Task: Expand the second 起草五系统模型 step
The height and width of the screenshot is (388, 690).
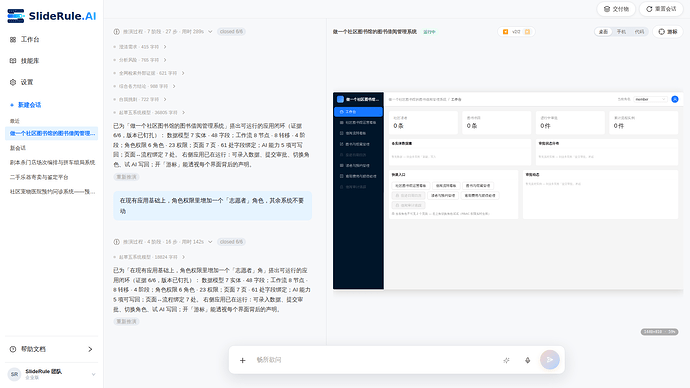Action: click(x=149, y=257)
